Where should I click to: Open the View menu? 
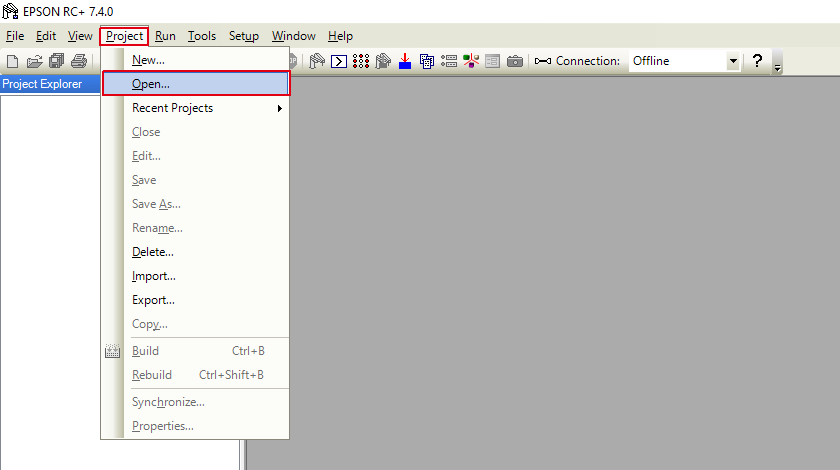coord(80,36)
